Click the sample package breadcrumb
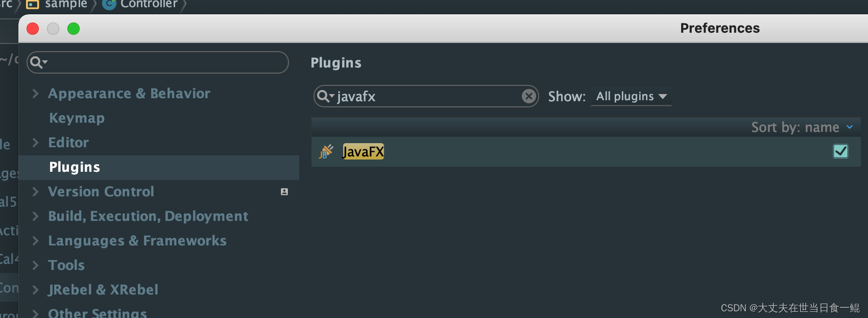Screen dimensions: 868x318 pos(57,4)
